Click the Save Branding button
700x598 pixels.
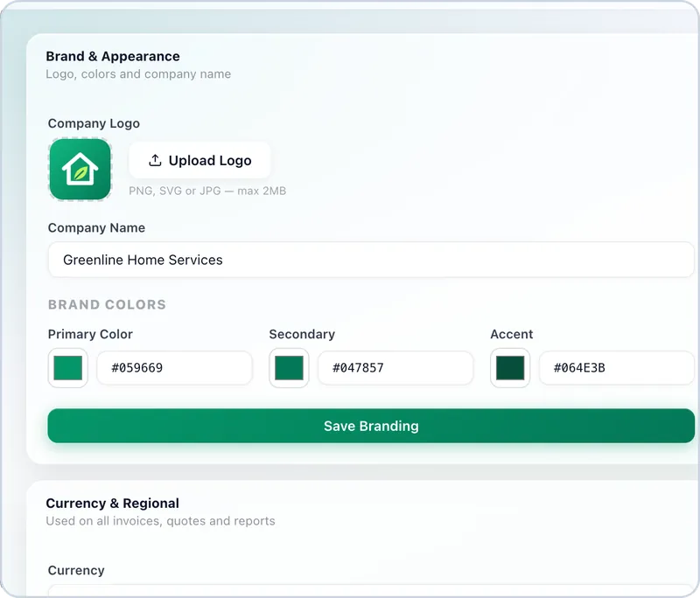click(371, 426)
